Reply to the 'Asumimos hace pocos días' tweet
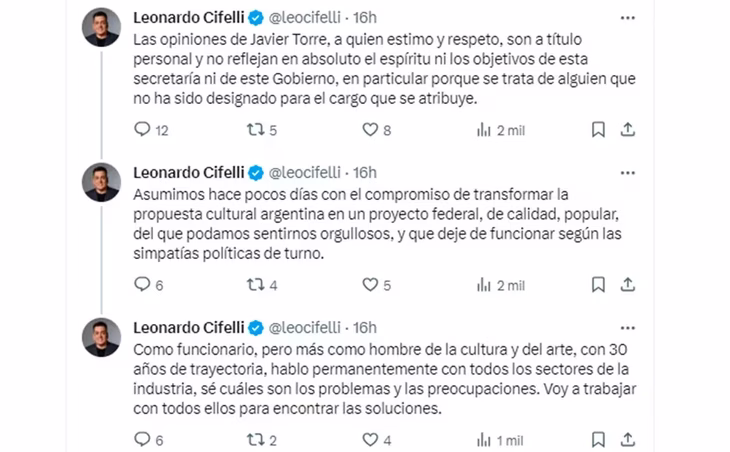This screenshot has height=452, width=730. (142, 285)
